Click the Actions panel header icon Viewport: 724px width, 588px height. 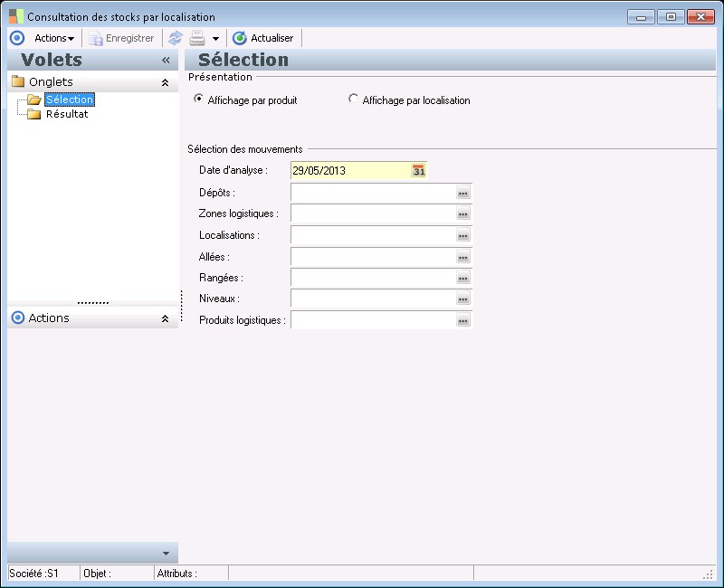point(17,318)
